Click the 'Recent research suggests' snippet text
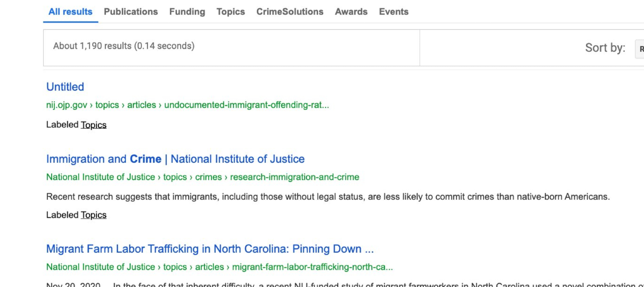 [x=328, y=197]
